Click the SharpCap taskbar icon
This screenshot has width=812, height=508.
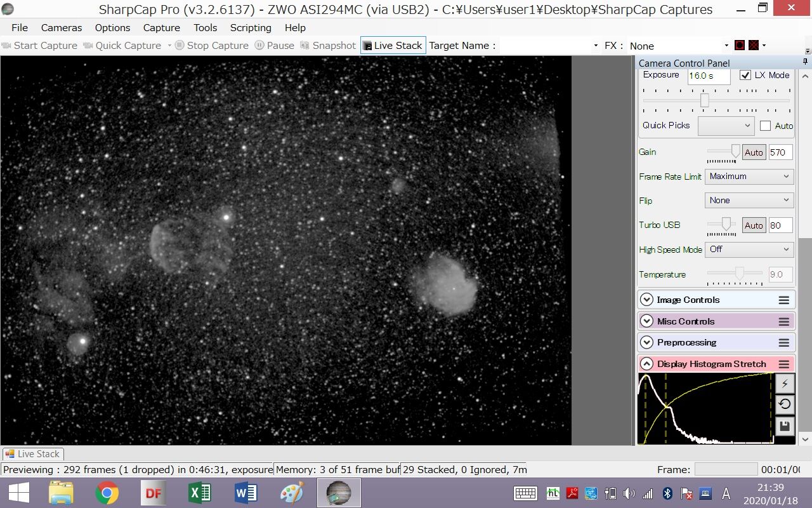point(339,493)
